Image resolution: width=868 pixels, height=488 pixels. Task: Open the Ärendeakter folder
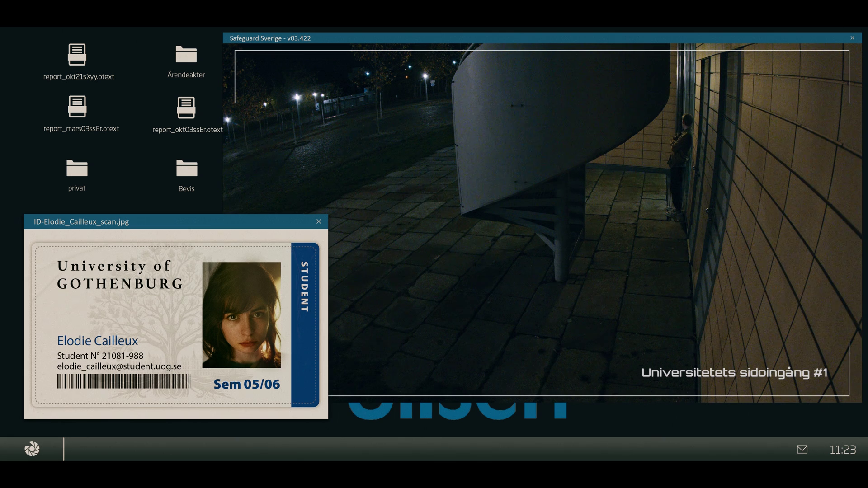[x=186, y=54]
